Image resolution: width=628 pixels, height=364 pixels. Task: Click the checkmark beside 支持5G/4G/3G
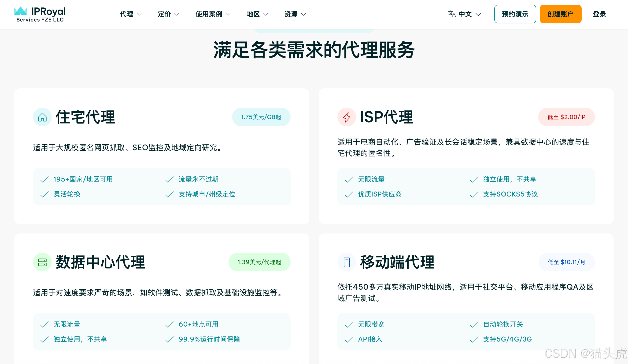point(473,339)
